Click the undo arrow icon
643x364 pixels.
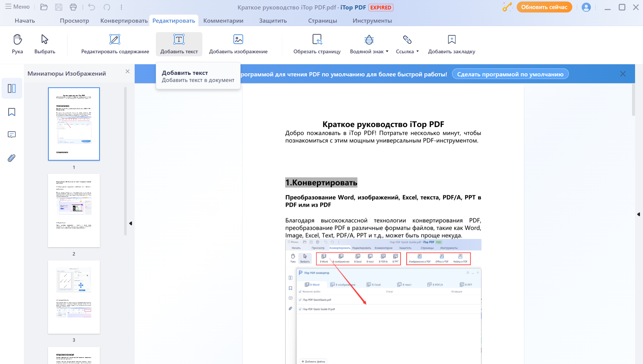[x=92, y=7]
